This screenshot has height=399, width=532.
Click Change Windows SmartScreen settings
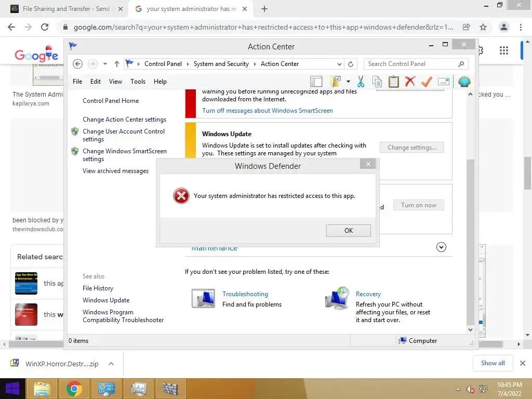[x=125, y=155]
